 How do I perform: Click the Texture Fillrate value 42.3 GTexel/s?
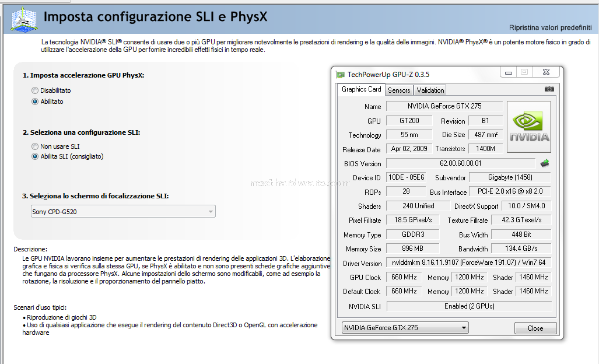(521, 220)
